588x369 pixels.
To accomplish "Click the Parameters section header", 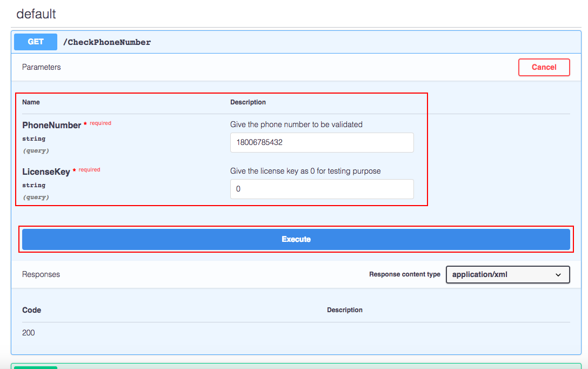I will point(42,67).
